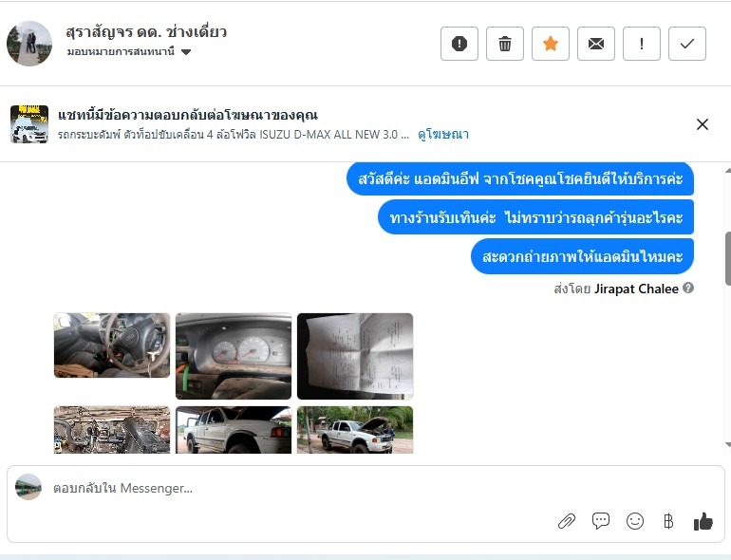Click the Baht payment request icon
Viewport: 731px width, 560px height.
[668, 521]
